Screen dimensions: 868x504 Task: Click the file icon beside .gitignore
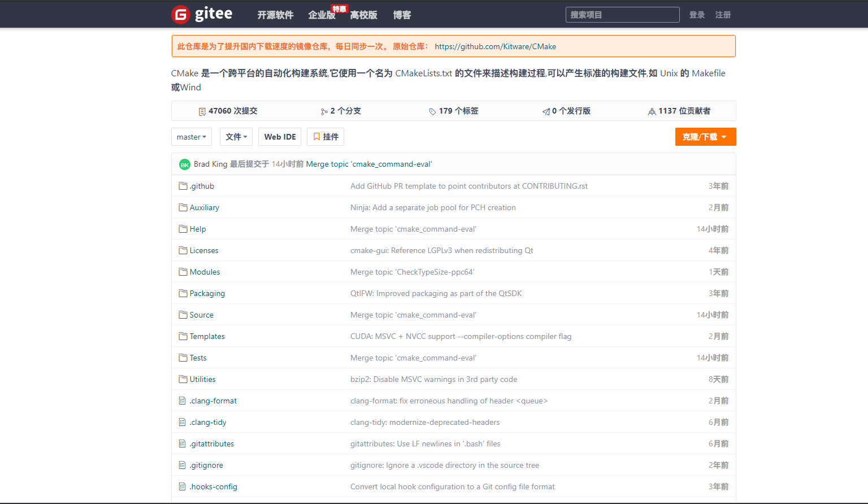pyautogui.click(x=182, y=464)
